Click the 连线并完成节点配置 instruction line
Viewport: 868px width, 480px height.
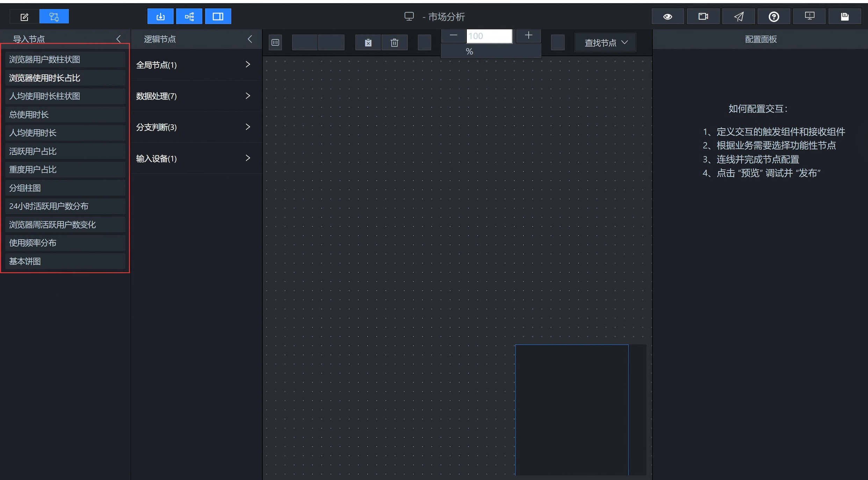pos(751,159)
